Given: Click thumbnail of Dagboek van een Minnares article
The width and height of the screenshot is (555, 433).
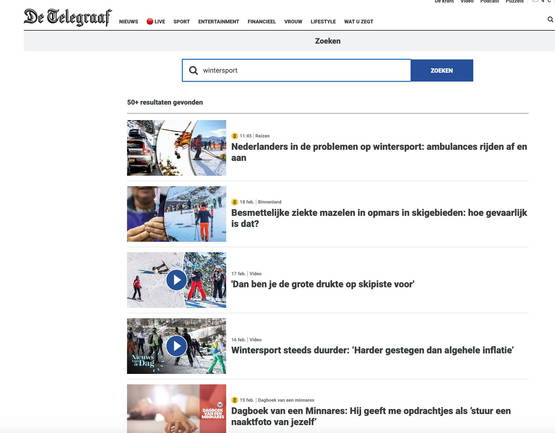Looking at the screenshot, I should tap(176, 409).
